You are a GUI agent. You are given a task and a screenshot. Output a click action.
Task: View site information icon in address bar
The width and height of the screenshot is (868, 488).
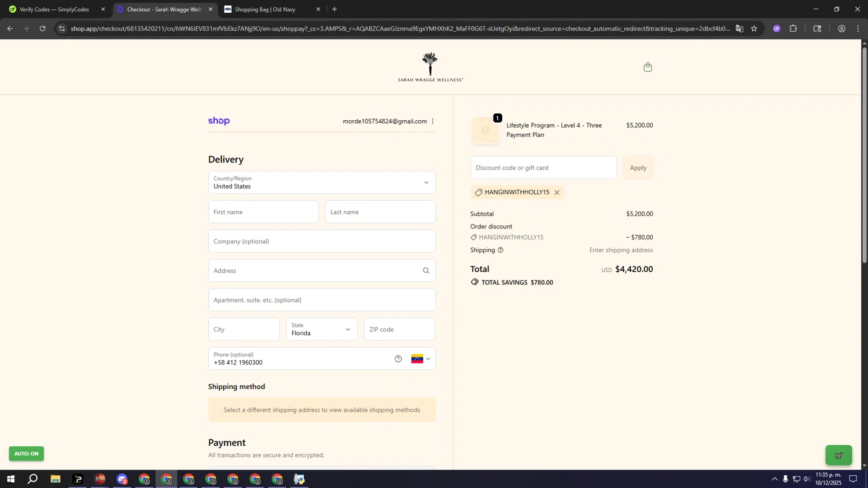62,28
